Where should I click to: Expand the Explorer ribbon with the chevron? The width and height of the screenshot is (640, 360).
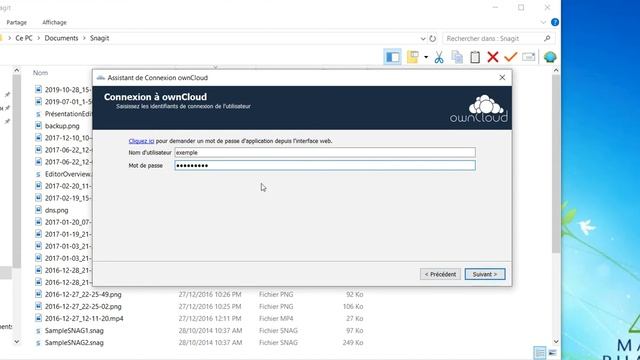pos(543,22)
